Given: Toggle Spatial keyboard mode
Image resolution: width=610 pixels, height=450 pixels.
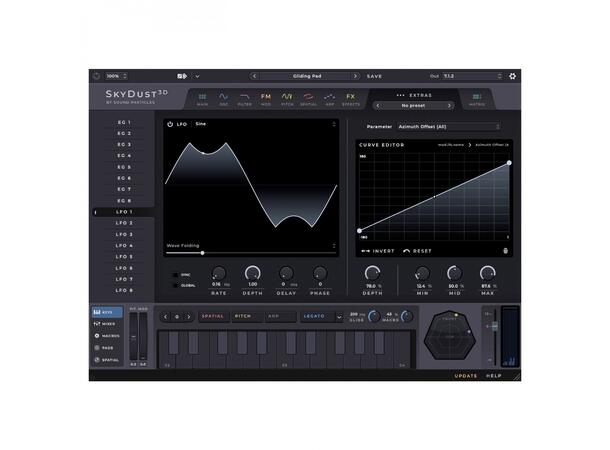Looking at the screenshot, I should tap(213, 316).
